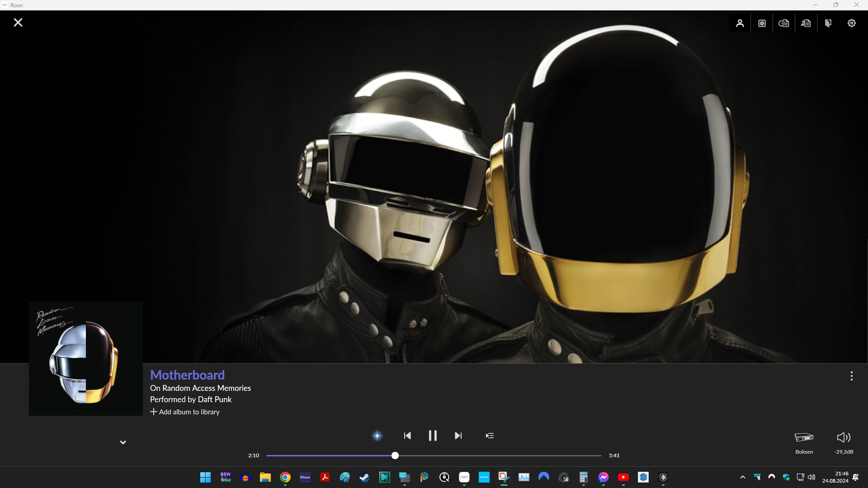Open the clock and date 24.08.2024
Screen dimensions: 868x488
click(835, 477)
